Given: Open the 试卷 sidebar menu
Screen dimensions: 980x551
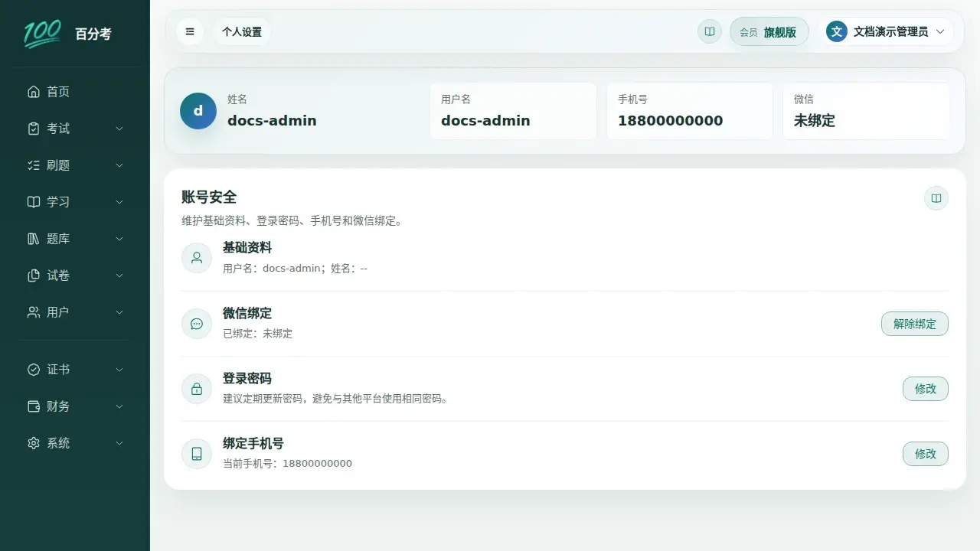Looking at the screenshot, I should pyautogui.click(x=75, y=275).
